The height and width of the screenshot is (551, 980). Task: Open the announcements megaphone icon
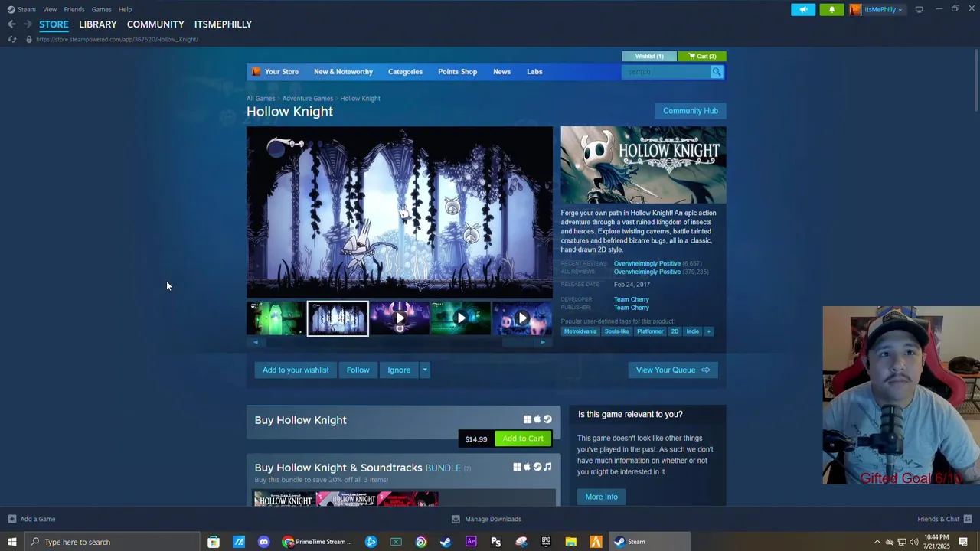click(x=803, y=9)
